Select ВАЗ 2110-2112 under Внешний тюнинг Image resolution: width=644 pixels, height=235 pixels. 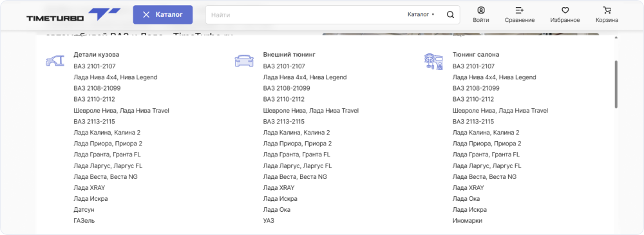tap(284, 99)
